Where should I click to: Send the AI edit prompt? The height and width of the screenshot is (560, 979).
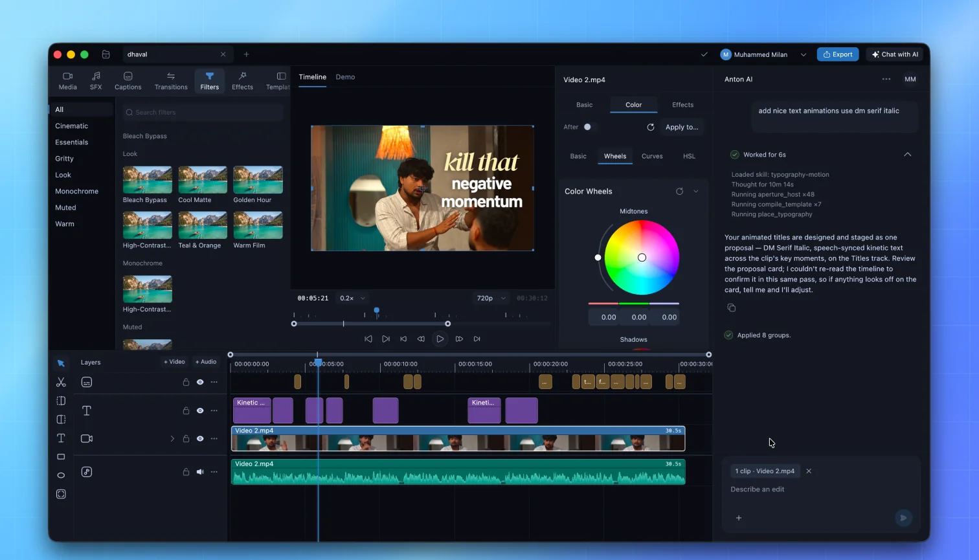click(903, 517)
